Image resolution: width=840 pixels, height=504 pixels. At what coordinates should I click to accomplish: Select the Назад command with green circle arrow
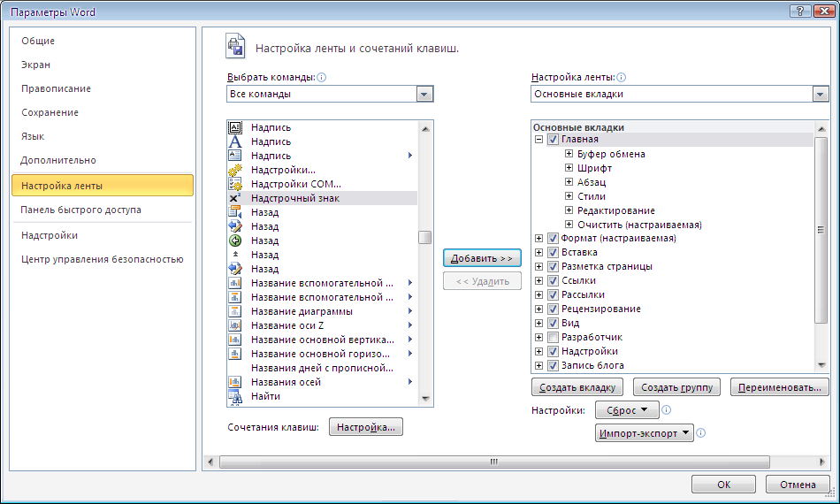(235, 241)
